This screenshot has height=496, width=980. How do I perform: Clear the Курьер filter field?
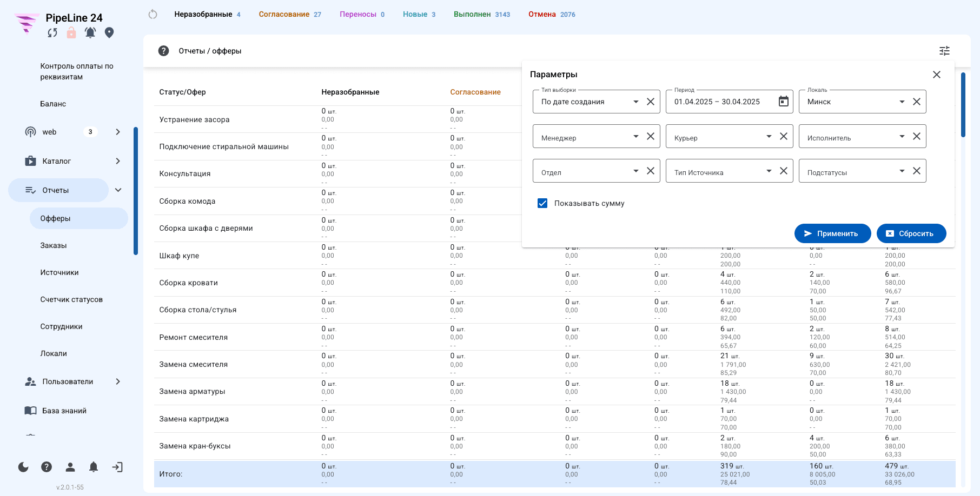click(784, 136)
